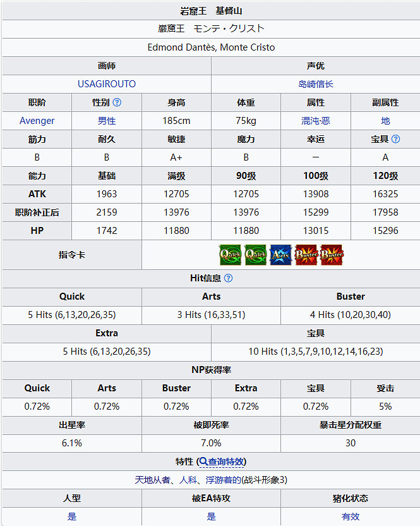The image size is (420, 526).
Task: Click the 指令卡 row header
Action: point(72,255)
